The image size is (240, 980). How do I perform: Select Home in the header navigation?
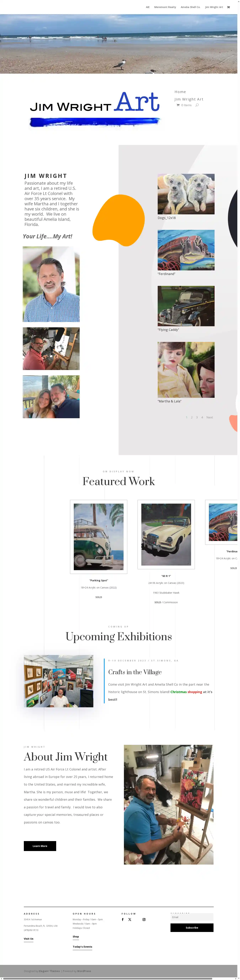pyautogui.click(x=180, y=92)
